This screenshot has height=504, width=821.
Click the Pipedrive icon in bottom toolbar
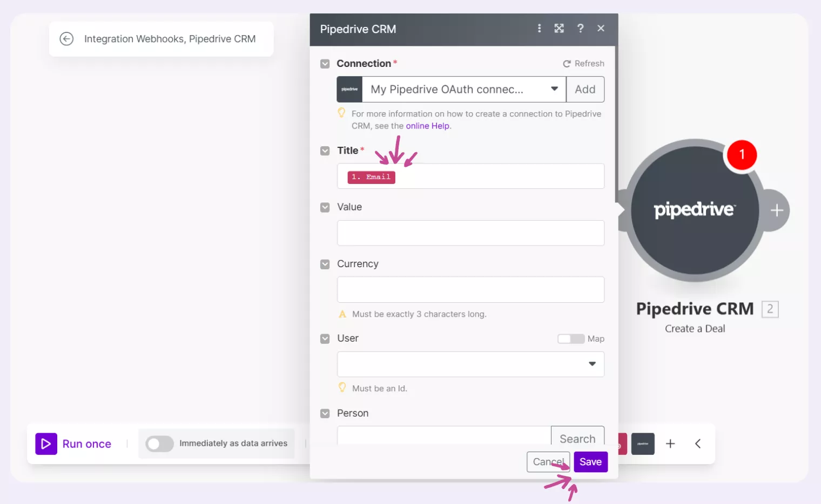(643, 444)
